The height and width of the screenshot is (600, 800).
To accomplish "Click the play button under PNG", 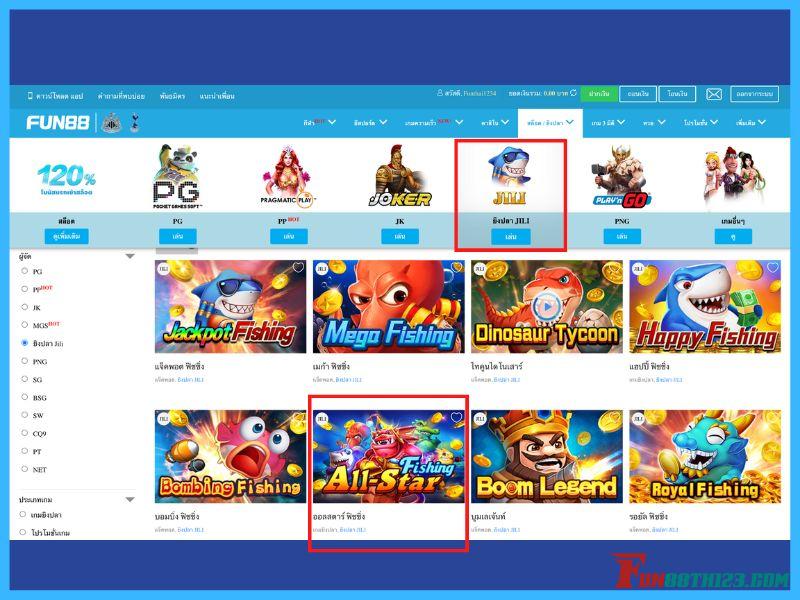I will 622,236.
